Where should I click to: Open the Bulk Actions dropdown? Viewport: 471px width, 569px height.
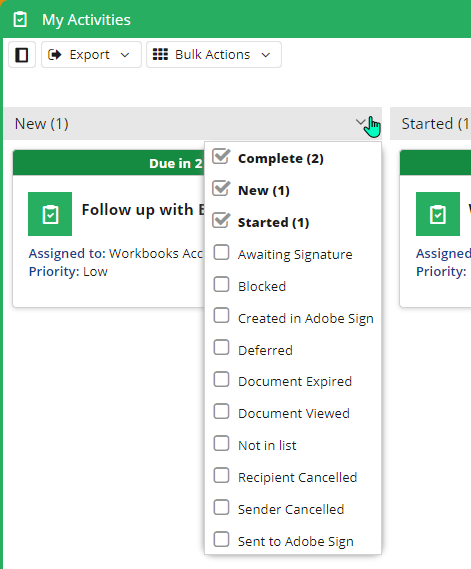pyautogui.click(x=214, y=55)
